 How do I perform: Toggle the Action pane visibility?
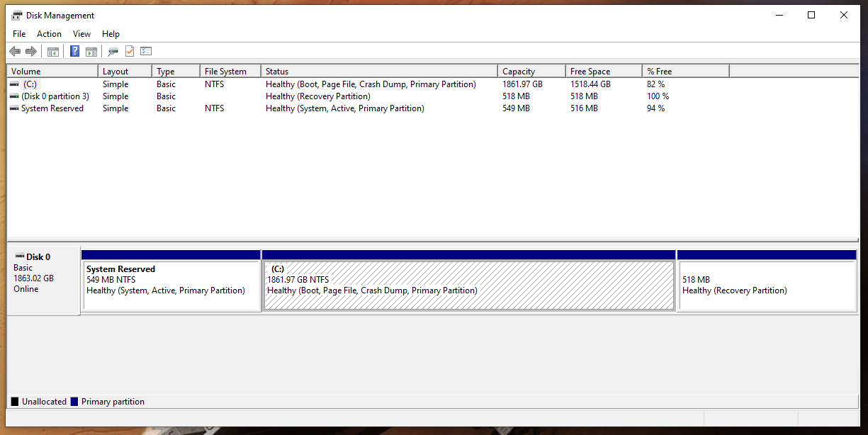coord(91,51)
